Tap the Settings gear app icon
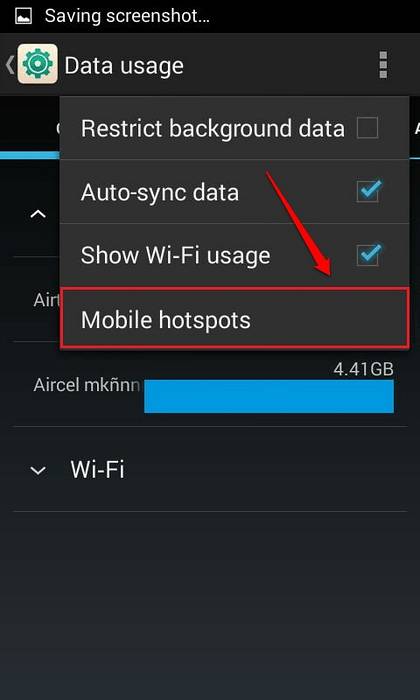Image resolution: width=420 pixels, height=700 pixels. tap(37, 64)
